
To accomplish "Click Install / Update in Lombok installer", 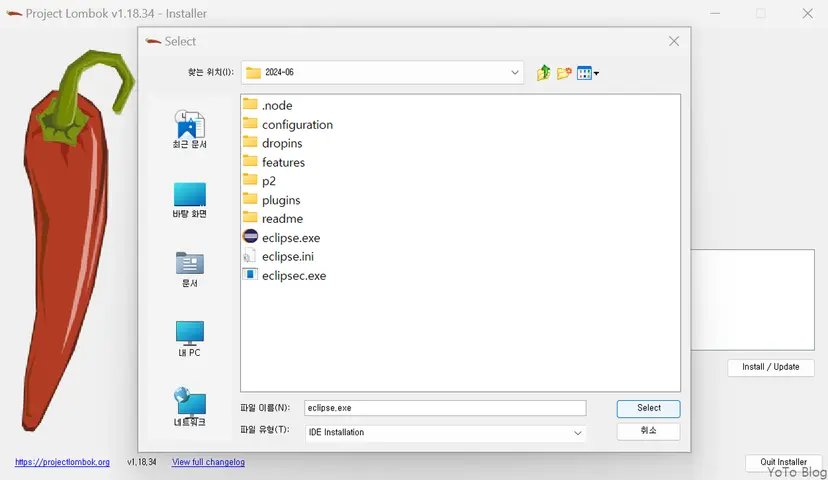I will (x=770, y=367).
